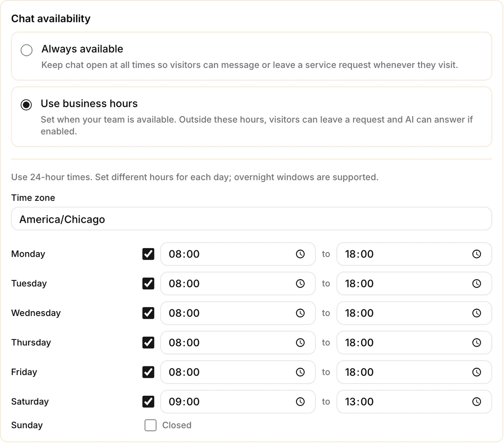Click the Time zone label

(x=33, y=198)
